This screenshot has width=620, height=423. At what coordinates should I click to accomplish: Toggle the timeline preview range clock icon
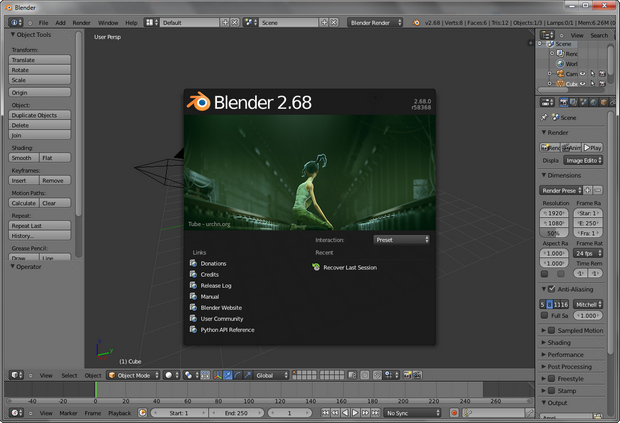tap(142, 413)
